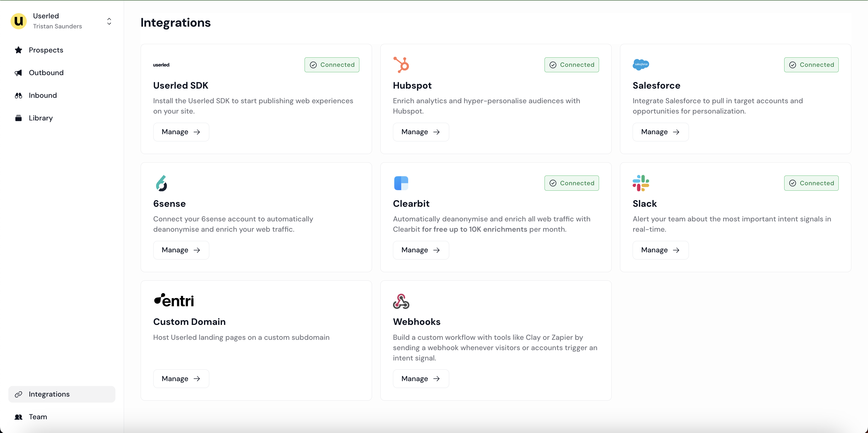Click the Slack logo icon
This screenshot has height=433, width=868.
point(641,183)
